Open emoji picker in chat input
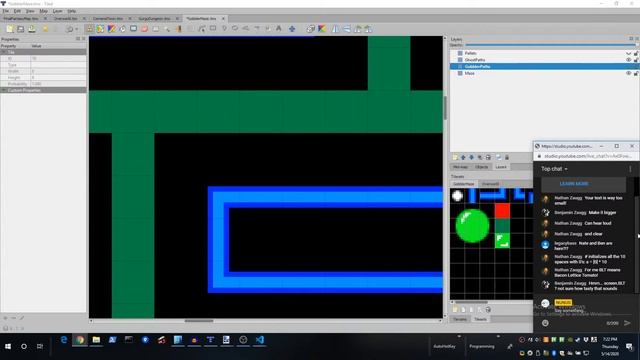The height and width of the screenshot is (360, 640). 545,323
